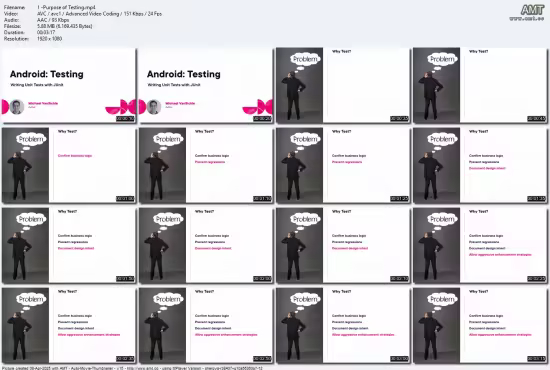The image size is (550, 370).
Task: Click the 'Why Test?' heading in 00:02:00 thumbnail
Action: [x=204, y=211]
